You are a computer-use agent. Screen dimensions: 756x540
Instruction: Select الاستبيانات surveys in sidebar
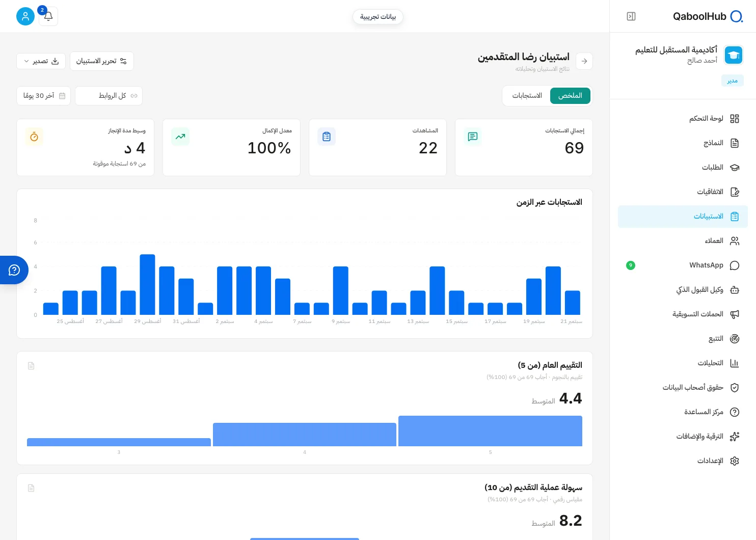pos(683,217)
